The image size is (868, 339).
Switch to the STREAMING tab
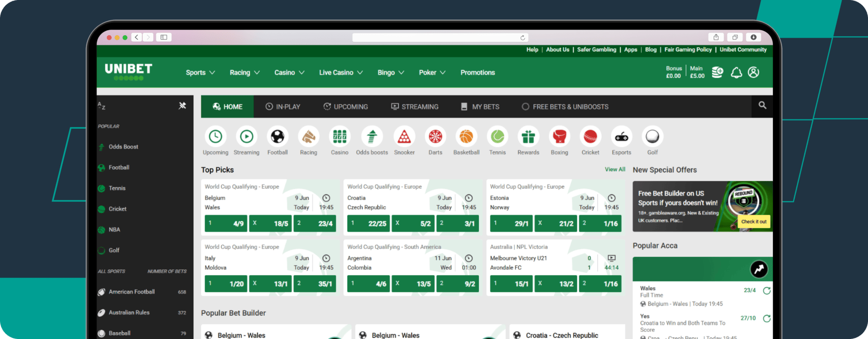tap(415, 107)
